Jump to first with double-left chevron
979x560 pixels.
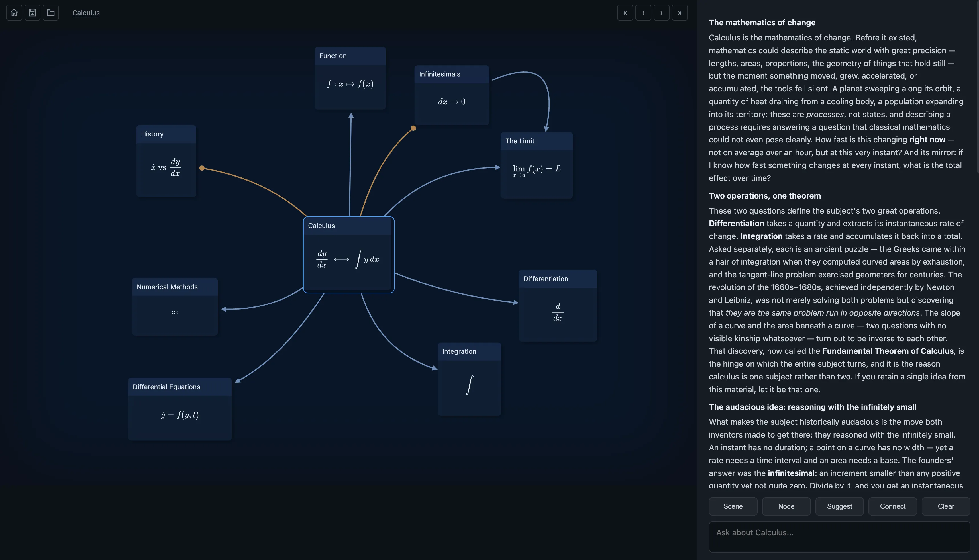click(625, 13)
